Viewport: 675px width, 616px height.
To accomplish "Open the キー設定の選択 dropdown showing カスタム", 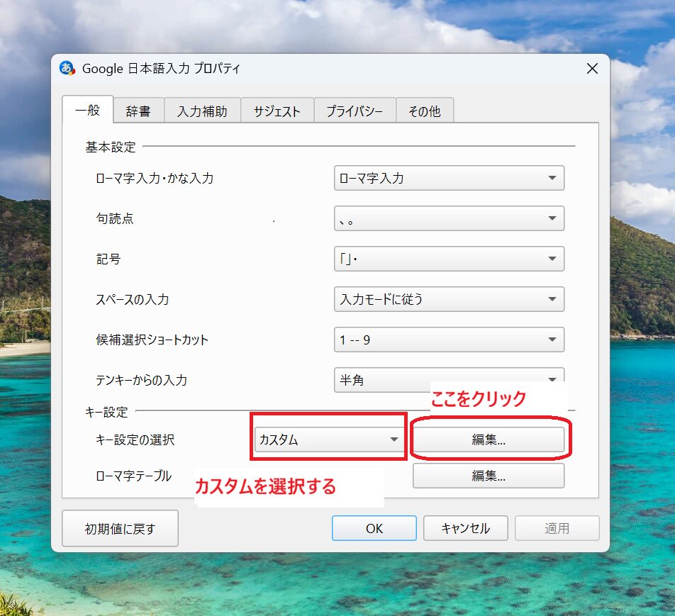I will point(329,439).
